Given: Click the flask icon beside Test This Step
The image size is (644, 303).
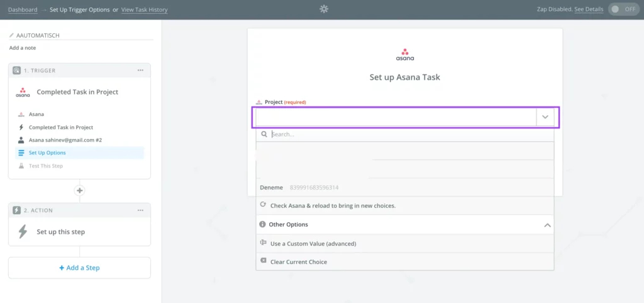Looking at the screenshot, I should click(21, 166).
